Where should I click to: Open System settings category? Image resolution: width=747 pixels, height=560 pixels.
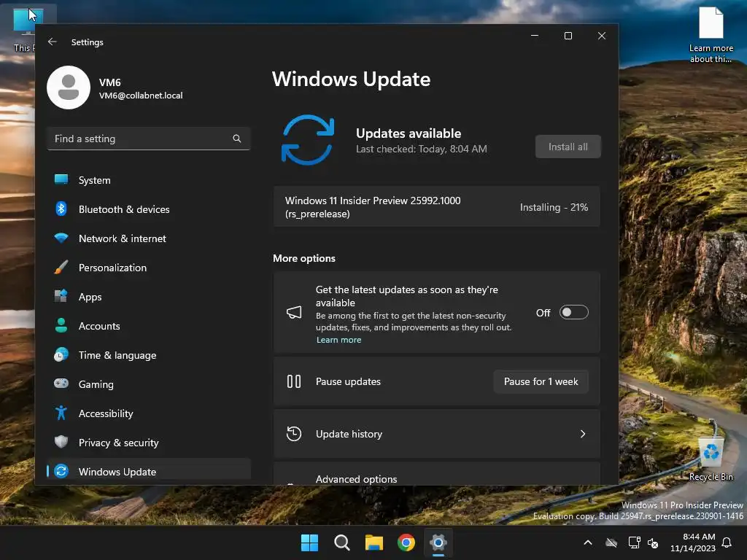click(x=149, y=180)
